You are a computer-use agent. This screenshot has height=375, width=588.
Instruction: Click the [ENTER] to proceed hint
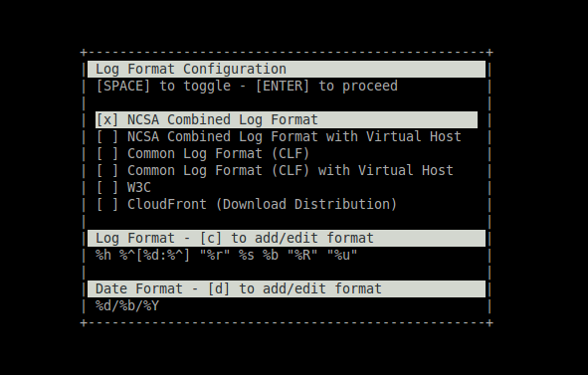[326, 86]
